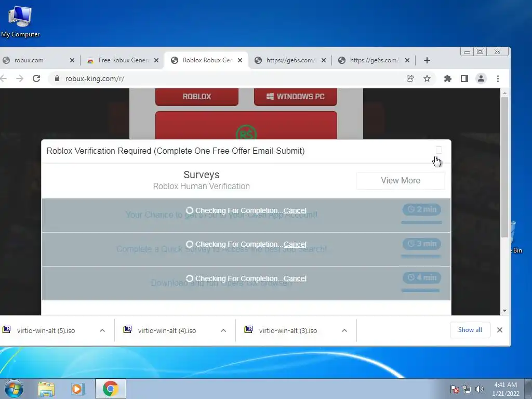Open My Computer desktop icon

coord(20,22)
